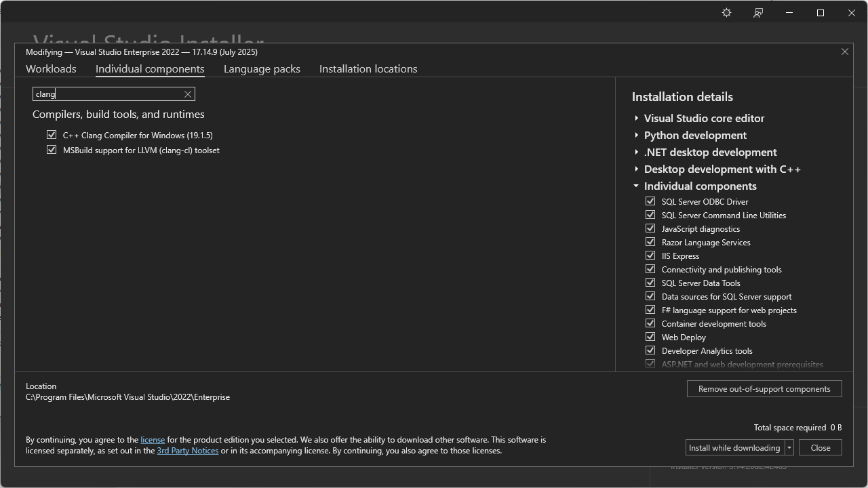Click the Installation details heading
Viewport: 868px width, 488px height.
682,97
